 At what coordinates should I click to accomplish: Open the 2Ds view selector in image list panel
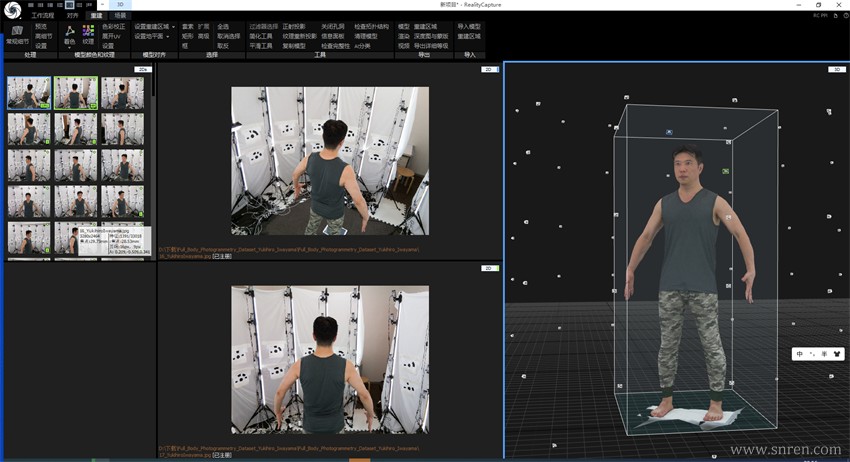[x=143, y=69]
